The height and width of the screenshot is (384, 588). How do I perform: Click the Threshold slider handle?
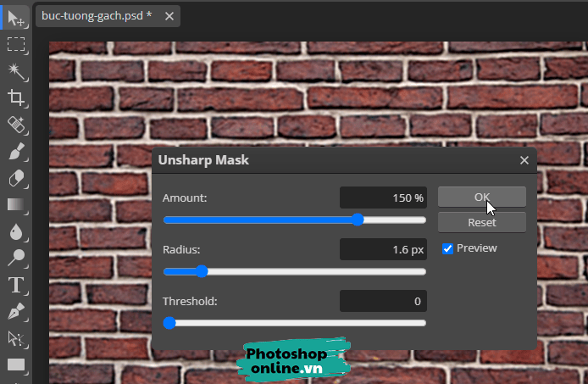(x=169, y=323)
